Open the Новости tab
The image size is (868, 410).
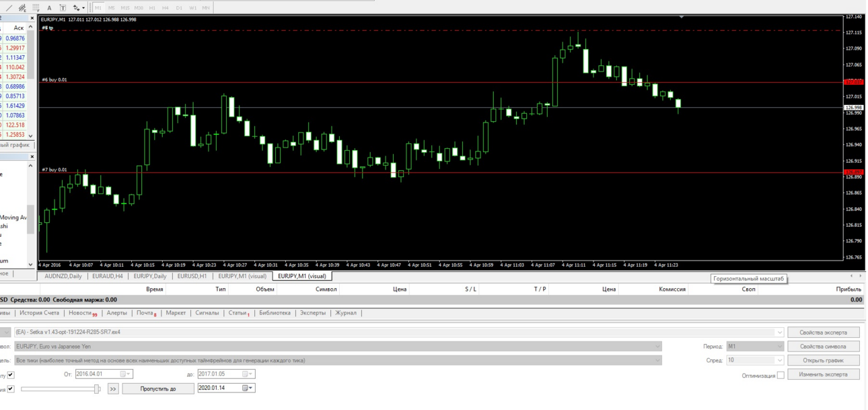[x=82, y=313]
